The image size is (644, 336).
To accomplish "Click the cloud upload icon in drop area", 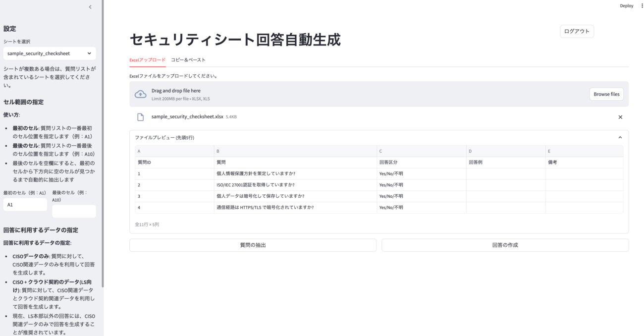I will [140, 94].
